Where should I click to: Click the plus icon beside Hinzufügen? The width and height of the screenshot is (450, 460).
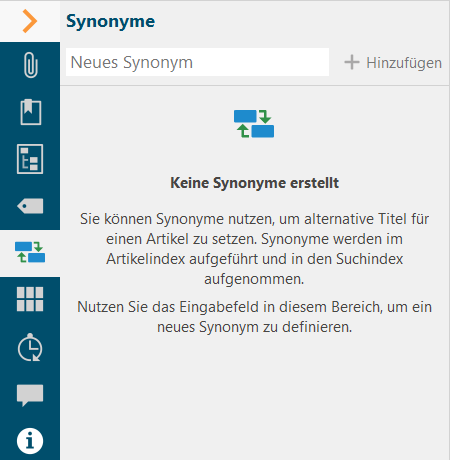coord(352,62)
